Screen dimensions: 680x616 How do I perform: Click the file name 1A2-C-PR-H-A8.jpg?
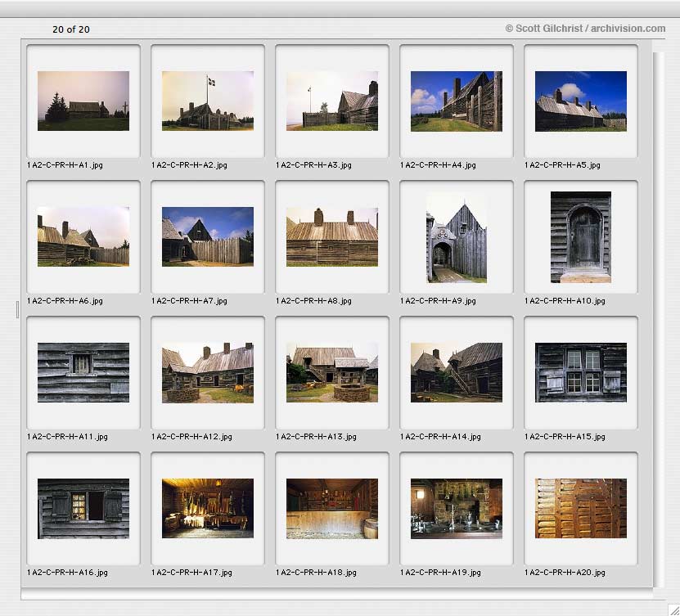click(x=314, y=301)
